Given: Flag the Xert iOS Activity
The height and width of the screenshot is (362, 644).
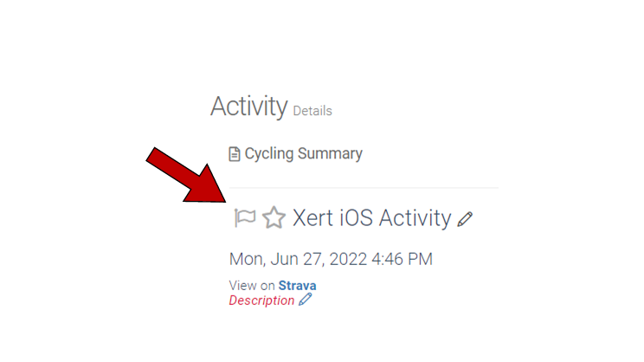Looking at the screenshot, I should pos(245,217).
